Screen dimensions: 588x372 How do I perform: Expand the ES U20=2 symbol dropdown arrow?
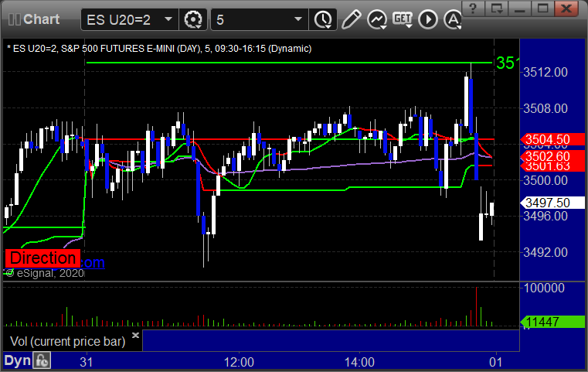(168, 19)
